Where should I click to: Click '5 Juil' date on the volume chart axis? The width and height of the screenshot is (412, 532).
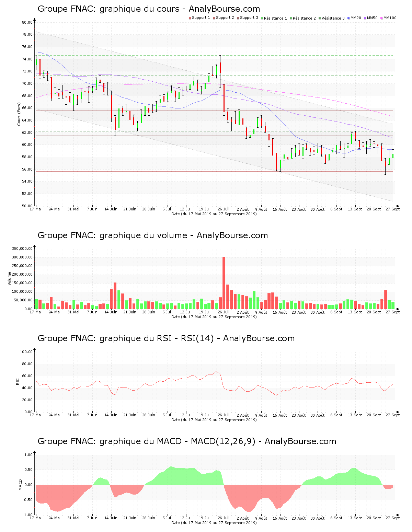[167, 312]
